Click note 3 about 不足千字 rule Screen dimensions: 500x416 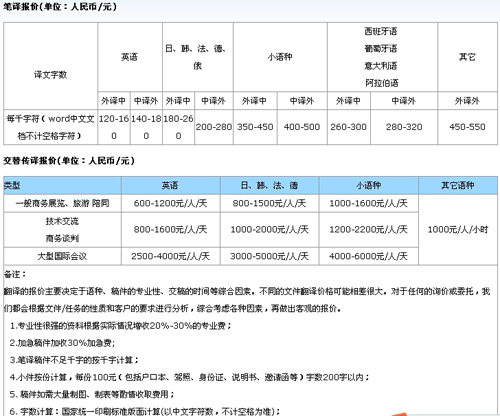pos(74,360)
